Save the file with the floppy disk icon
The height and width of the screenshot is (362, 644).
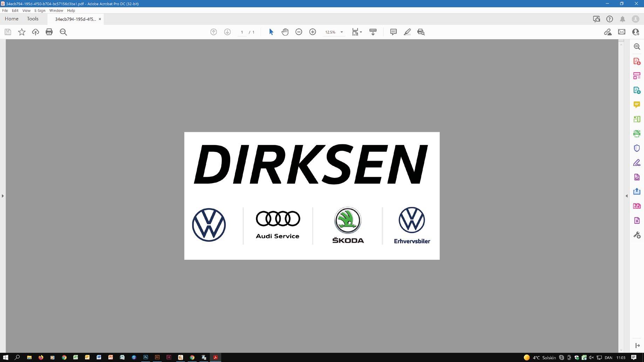pyautogui.click(x=8, y=32)
